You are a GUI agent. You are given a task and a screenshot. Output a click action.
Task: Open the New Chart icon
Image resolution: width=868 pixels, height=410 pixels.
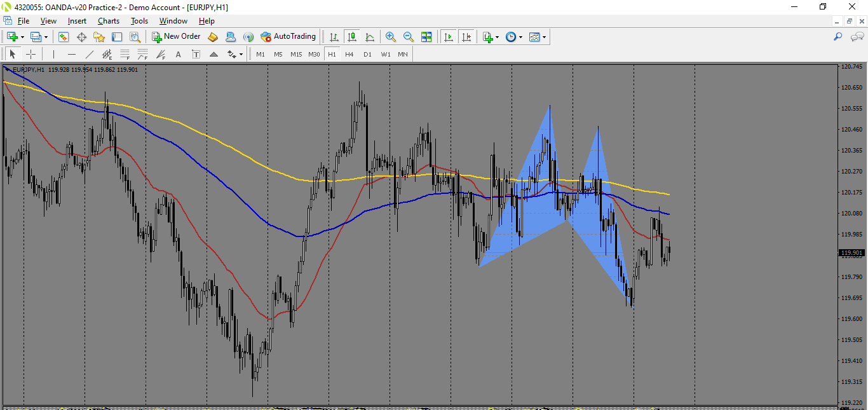tap(12, 37)
